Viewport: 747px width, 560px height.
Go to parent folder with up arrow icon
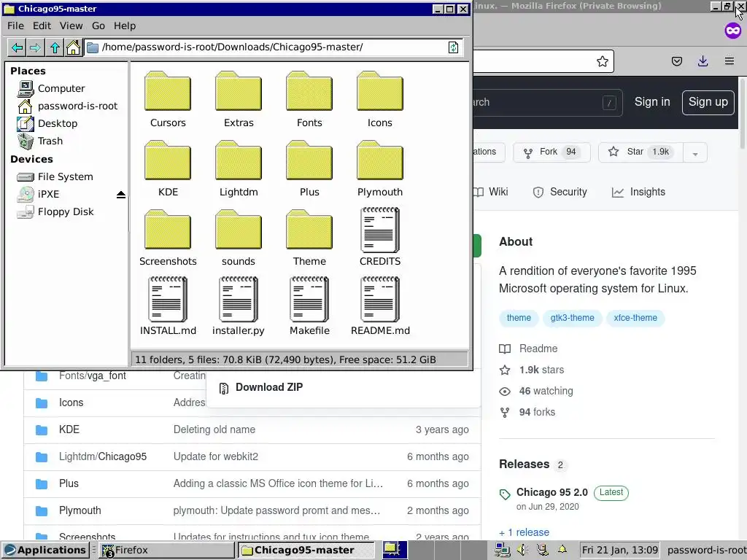point(55,47)
